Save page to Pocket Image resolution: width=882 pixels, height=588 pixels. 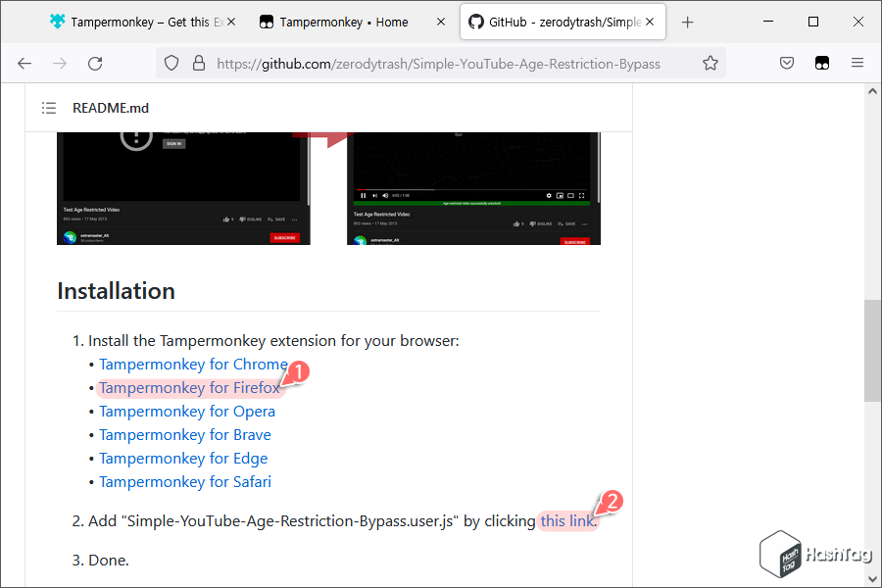787,63
